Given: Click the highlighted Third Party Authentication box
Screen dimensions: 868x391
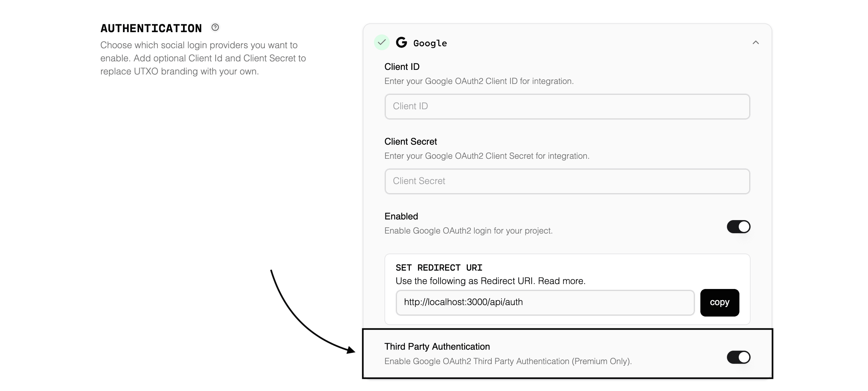Looking at the screenshot, I should click(567, 353).
